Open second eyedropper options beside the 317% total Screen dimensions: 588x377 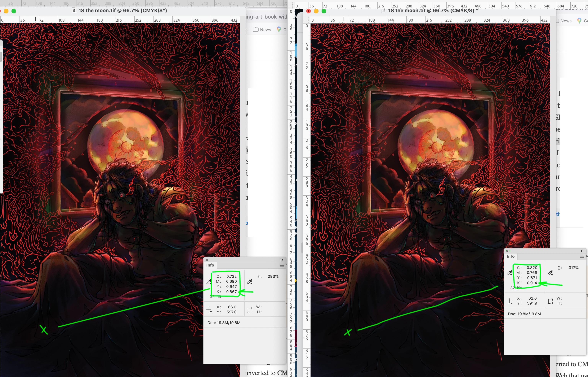(x=550, y=273)
